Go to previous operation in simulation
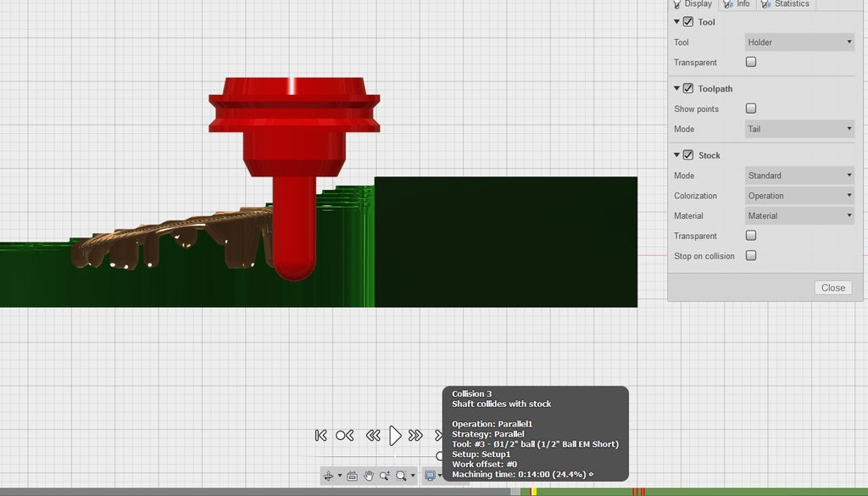Viewport: 868px width, 496px height. (x=344, y=435)
